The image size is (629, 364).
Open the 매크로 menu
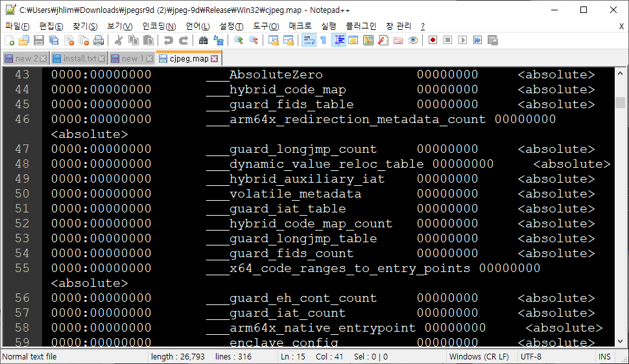click(x=300, y=26)
